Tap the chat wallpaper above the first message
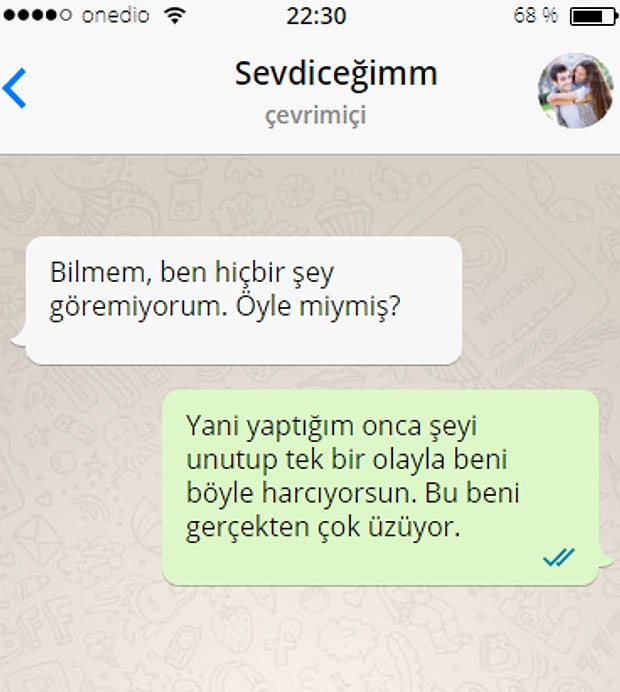 pyautogui.click(x=310, y=196)
